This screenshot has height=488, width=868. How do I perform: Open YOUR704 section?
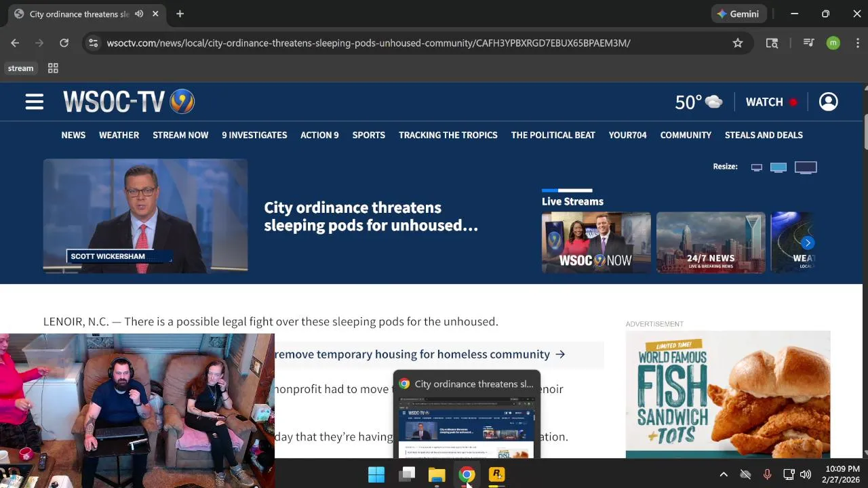pyautogui.click(x=628, y=135)
